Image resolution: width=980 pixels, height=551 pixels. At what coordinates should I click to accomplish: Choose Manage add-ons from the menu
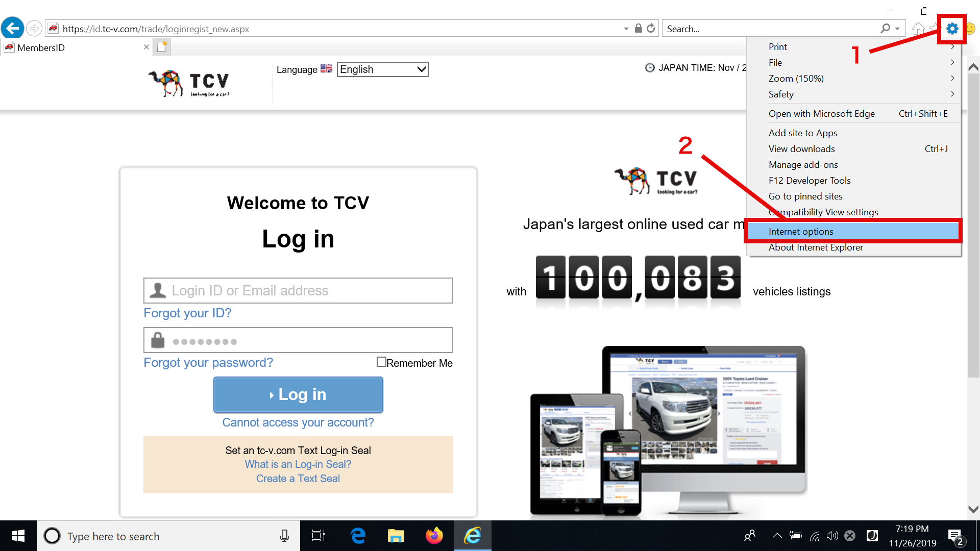click(x=803, y=164)
